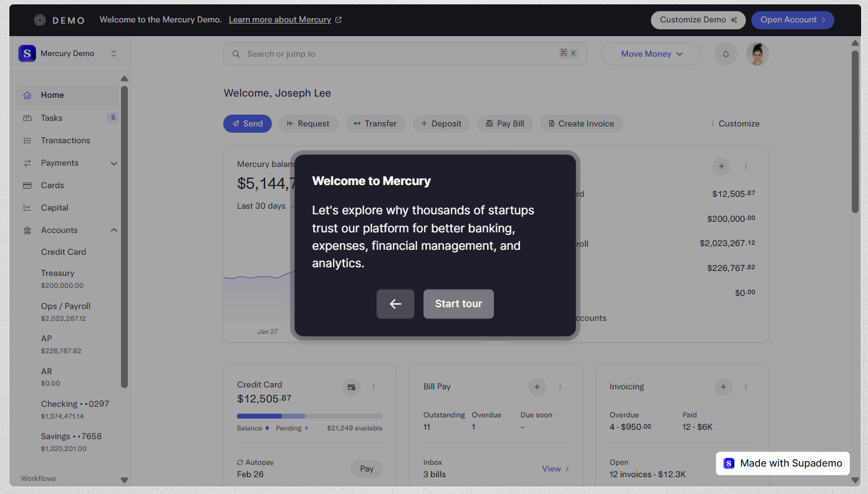Collapse the Accounts section chevron
The image size is (868, 494).
pyautogui.click(x=114, y=230)
